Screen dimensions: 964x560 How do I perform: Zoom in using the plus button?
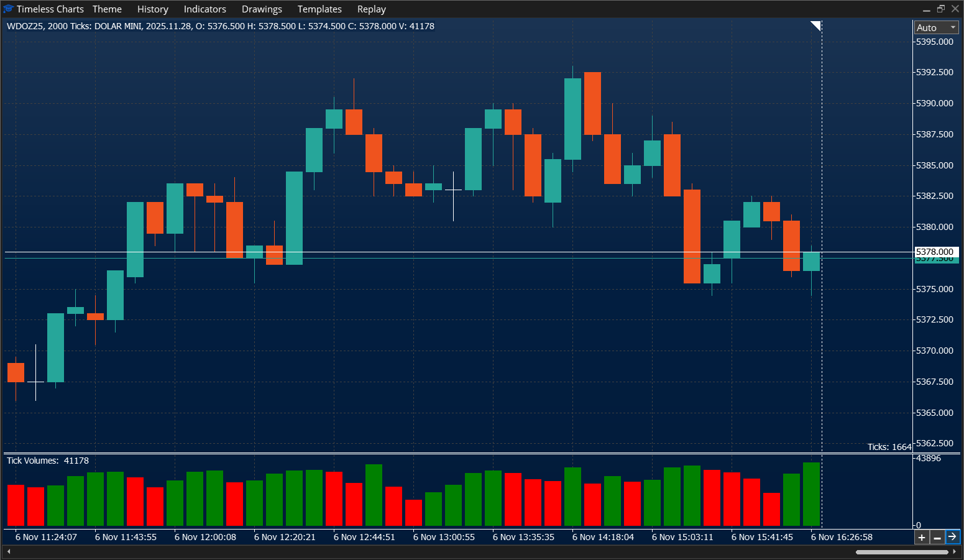point(922,537)
